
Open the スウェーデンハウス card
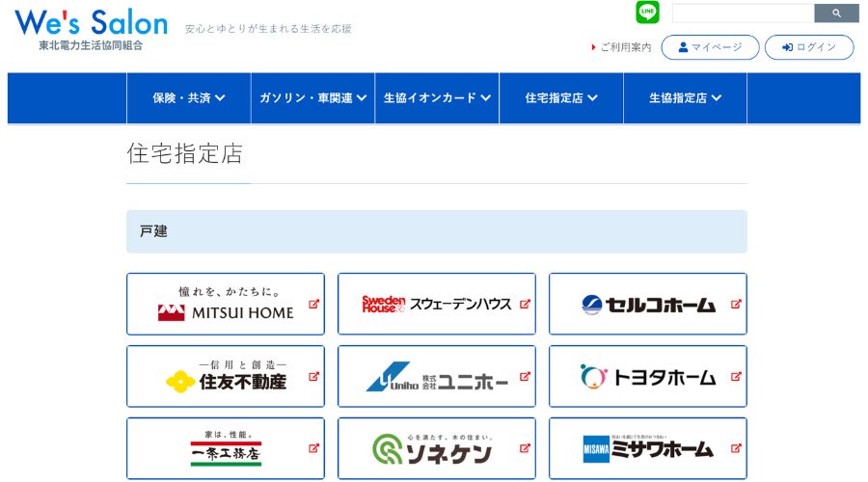coord(437,304)
